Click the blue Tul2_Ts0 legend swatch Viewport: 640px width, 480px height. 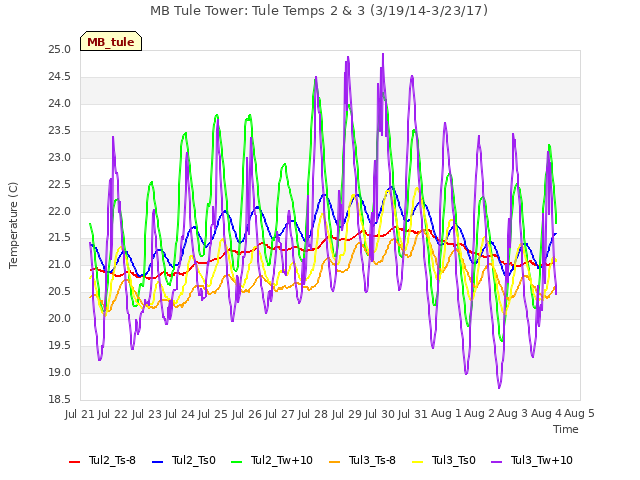click(x=158, y=462)
